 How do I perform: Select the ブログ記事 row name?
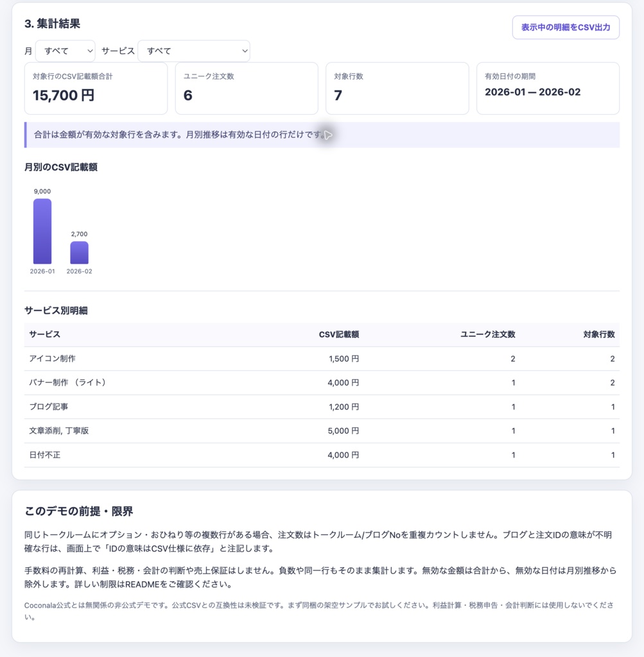49,407
